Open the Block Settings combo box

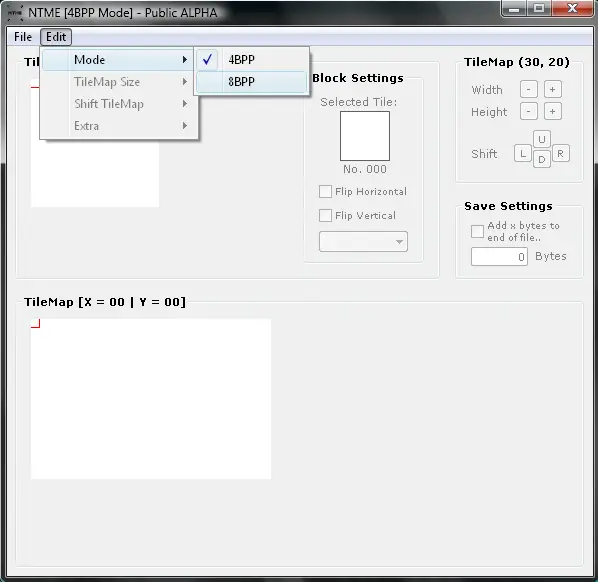363,241
